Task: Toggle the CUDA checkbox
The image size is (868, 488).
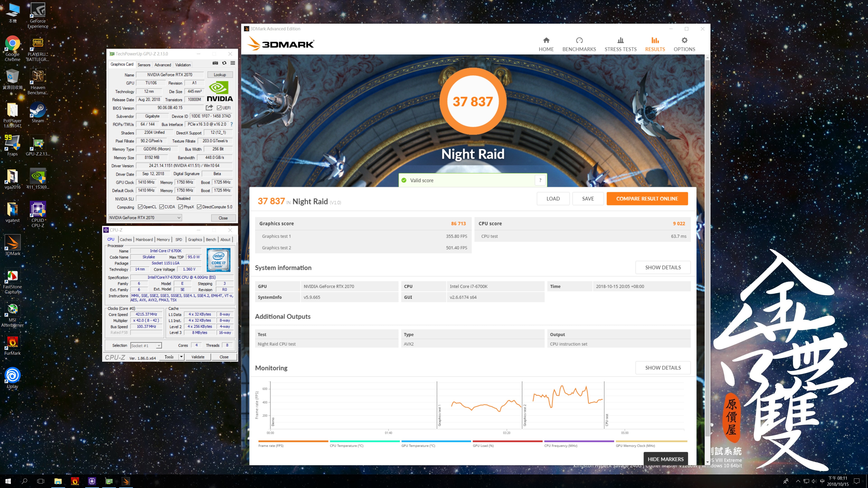Action: pyautogui.click(x=161, y=207)
